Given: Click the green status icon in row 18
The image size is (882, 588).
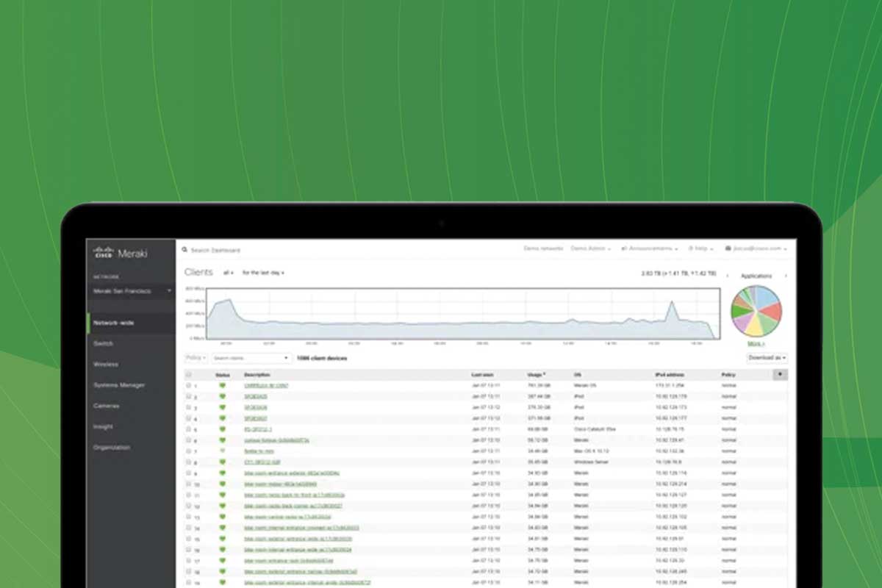Looking at the screenshot, I should [x=222, y=572].
